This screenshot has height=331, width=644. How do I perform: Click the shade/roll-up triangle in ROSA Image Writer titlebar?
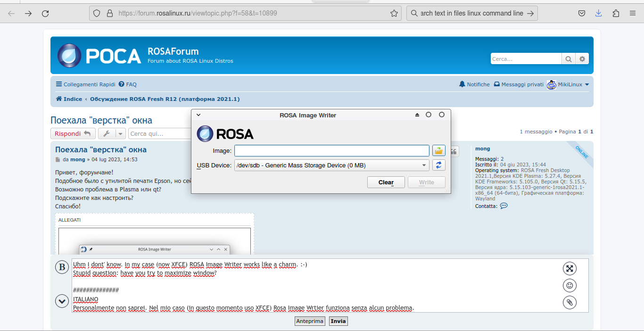click(417, 115)
